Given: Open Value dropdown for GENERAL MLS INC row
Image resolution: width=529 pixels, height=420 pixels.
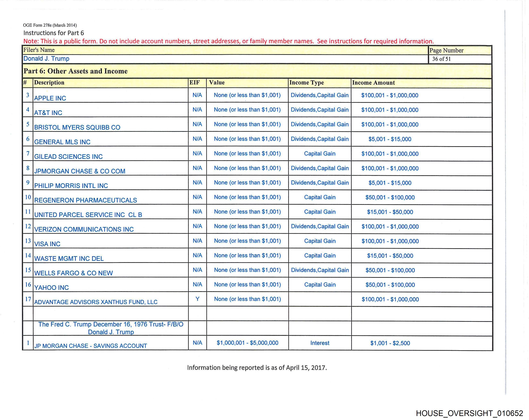Looking at the screenshot, I should tap(247, 139).
